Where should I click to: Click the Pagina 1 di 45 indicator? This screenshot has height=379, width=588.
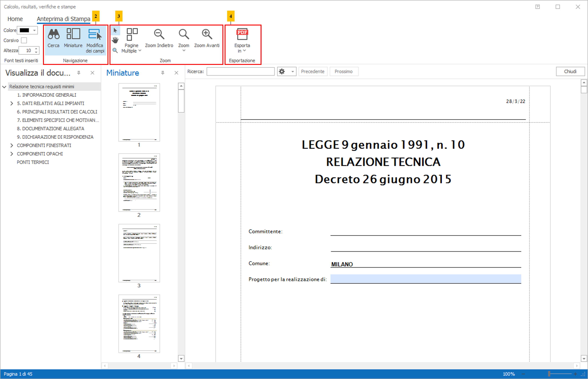[x=18, y=374]
